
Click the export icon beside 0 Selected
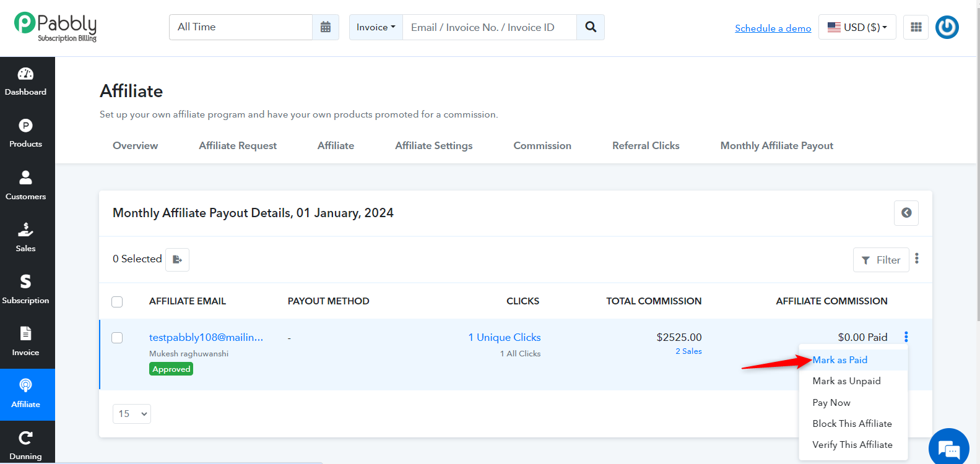(178, 259)
